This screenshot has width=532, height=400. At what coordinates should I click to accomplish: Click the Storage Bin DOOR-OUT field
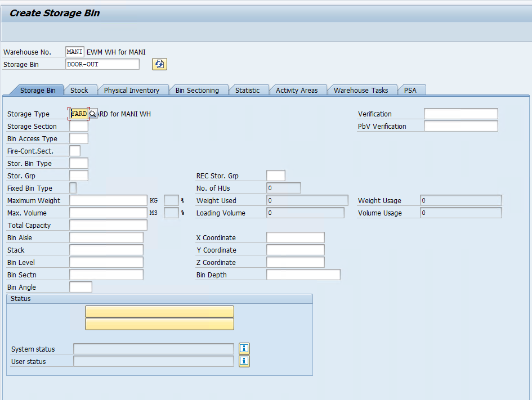tap(102, 64)
